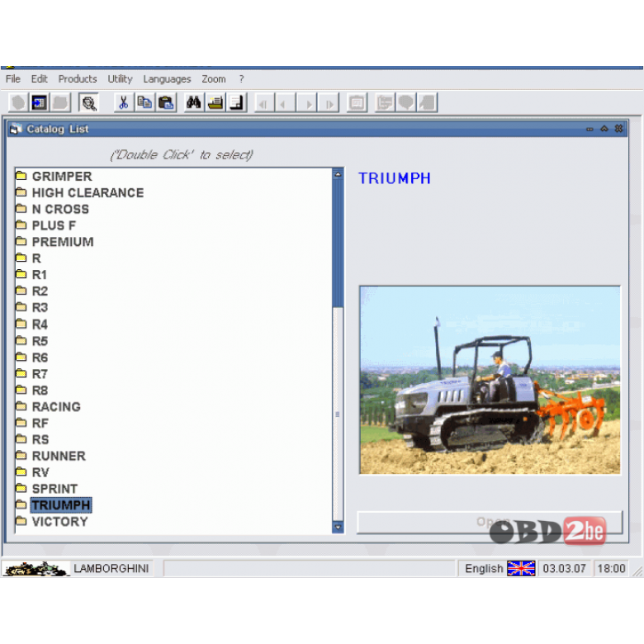Click the first page navigation arrow
The image size is (644, 644).
tap(264, 102)
